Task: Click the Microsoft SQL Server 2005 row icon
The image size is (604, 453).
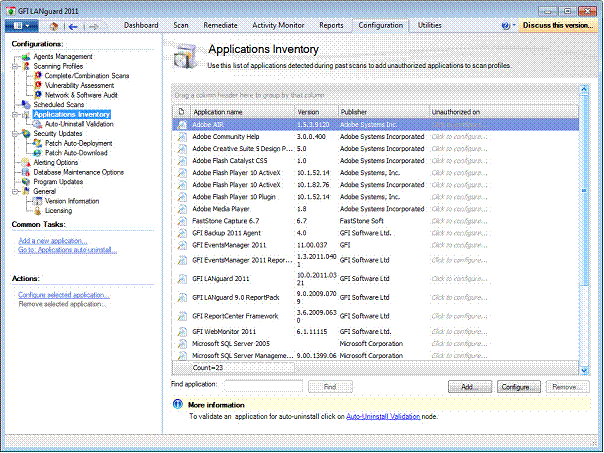Action: tap(182, 344)
